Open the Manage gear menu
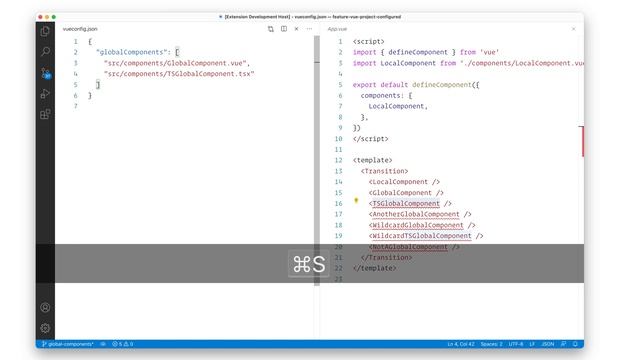Screen dimensions: 640x360 pyautogui.click(x=45, y=328)
